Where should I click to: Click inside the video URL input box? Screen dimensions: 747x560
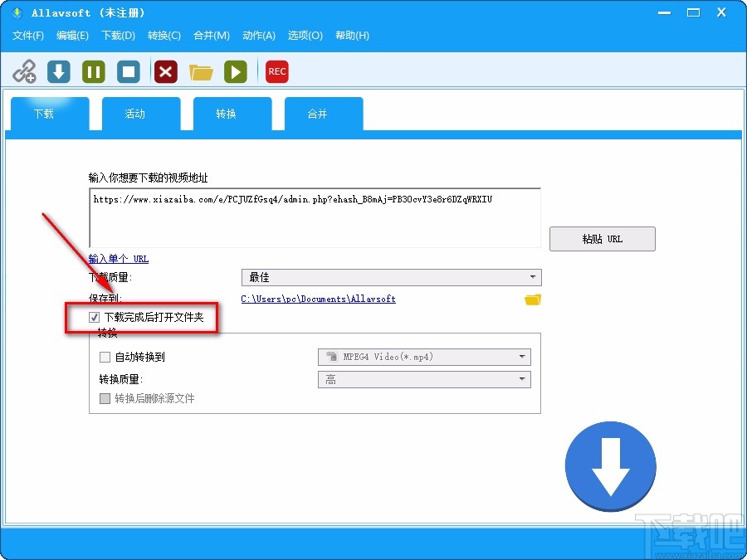[x=315, y=214]
